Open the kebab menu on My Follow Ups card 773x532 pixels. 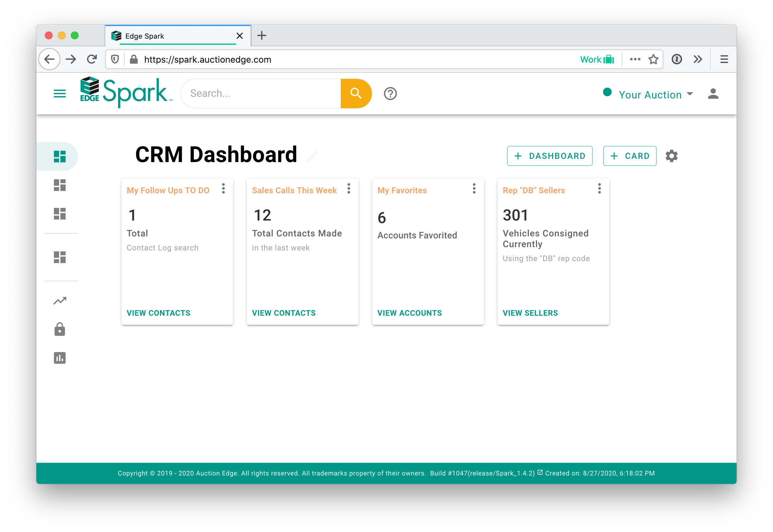tap(223, 189)
